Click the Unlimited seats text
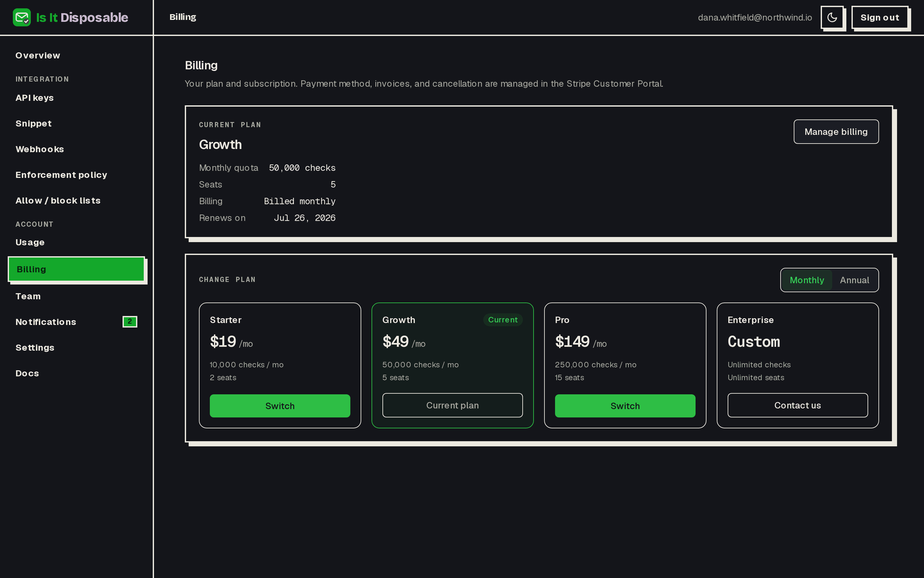 point(756,378)
